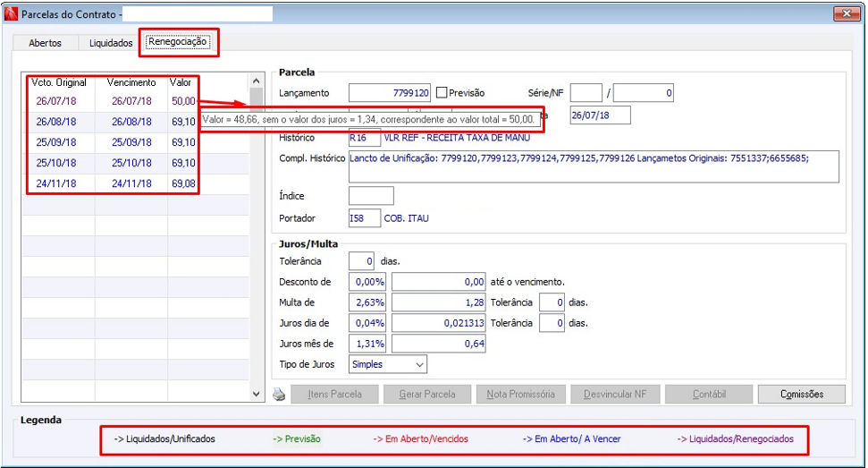Select the row with Vcto. Original 24/11/18
Viewport: 868px width, 468px height.
click(x=136, y=183)
